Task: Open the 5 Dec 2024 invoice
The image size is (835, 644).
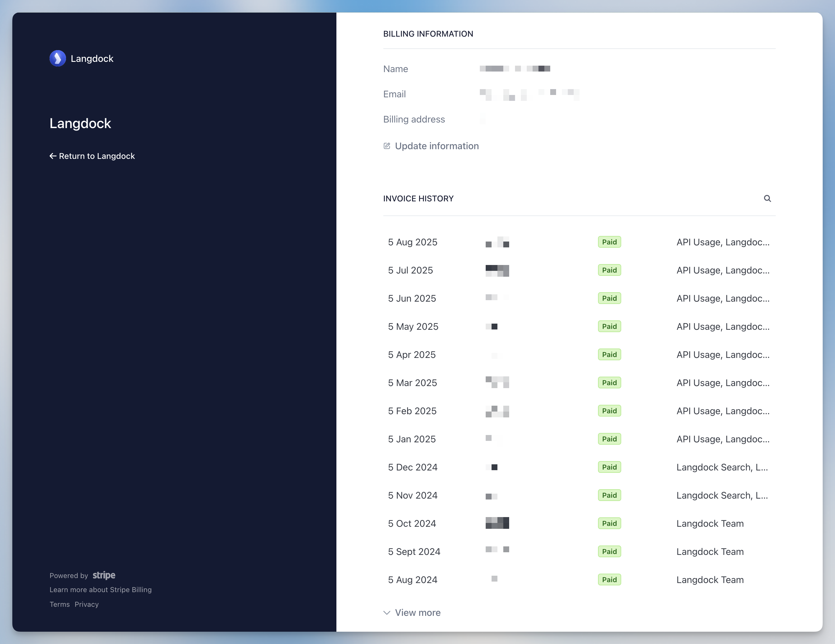Action: point(579,467)
